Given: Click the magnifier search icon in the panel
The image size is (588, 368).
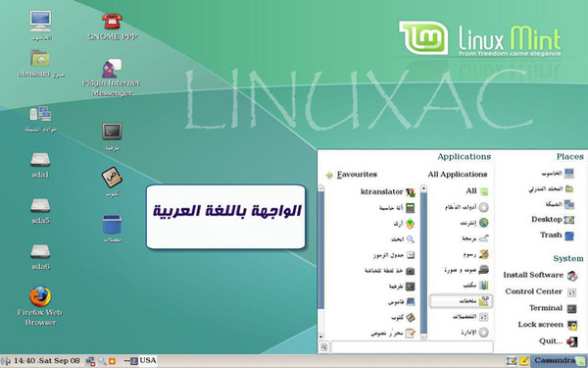Looking at the screenshot, I should (x=102, y=361).
